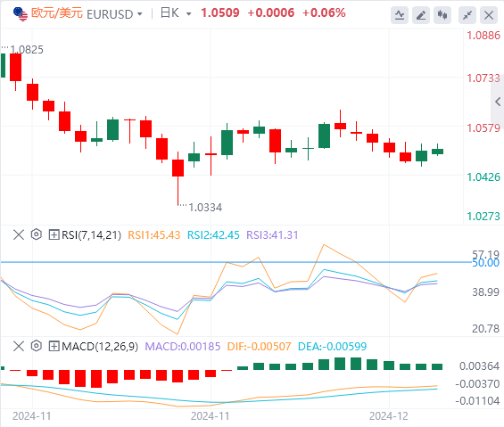
Task: Select the MACD(12,26,9) label
Action: [100, 347]
